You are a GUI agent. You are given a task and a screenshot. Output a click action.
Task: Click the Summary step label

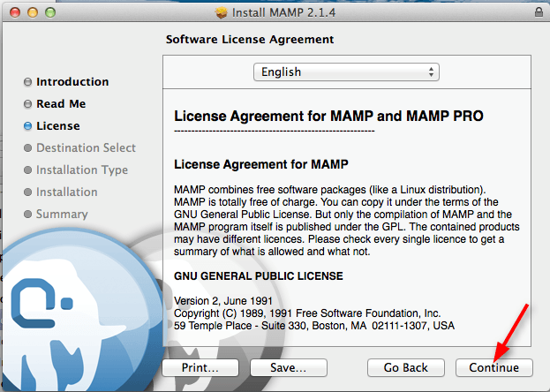62,215
